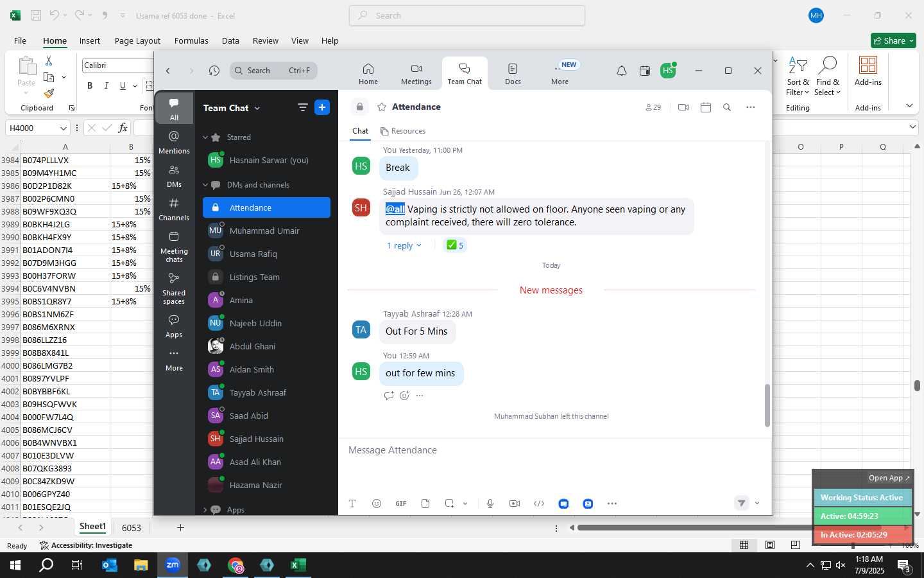Click Open App in time tracker

889,478
